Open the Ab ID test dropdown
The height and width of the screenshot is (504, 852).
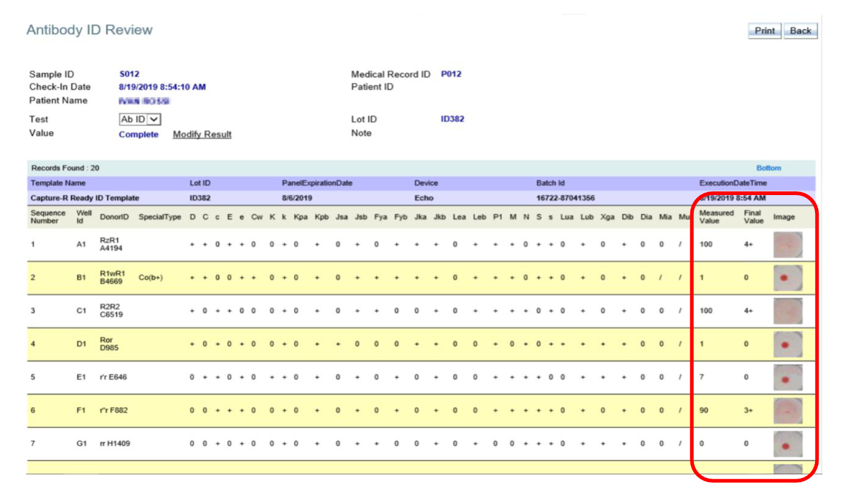[x=140, y=120]
